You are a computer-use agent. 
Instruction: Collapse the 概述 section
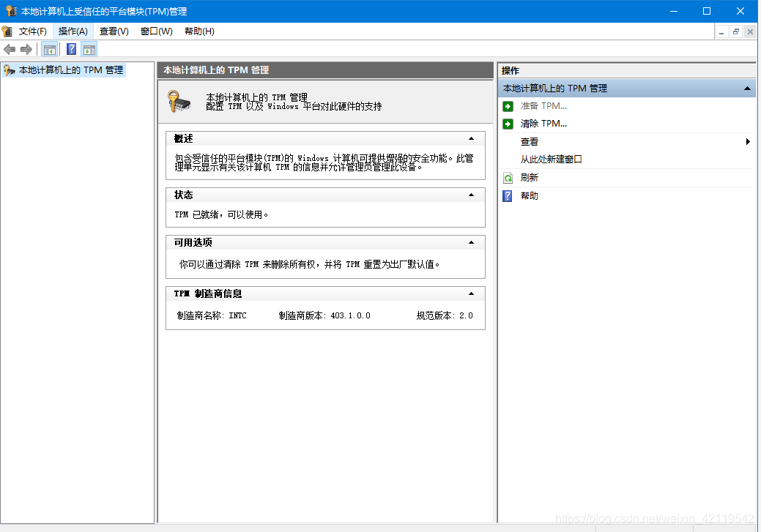(471, 139)
